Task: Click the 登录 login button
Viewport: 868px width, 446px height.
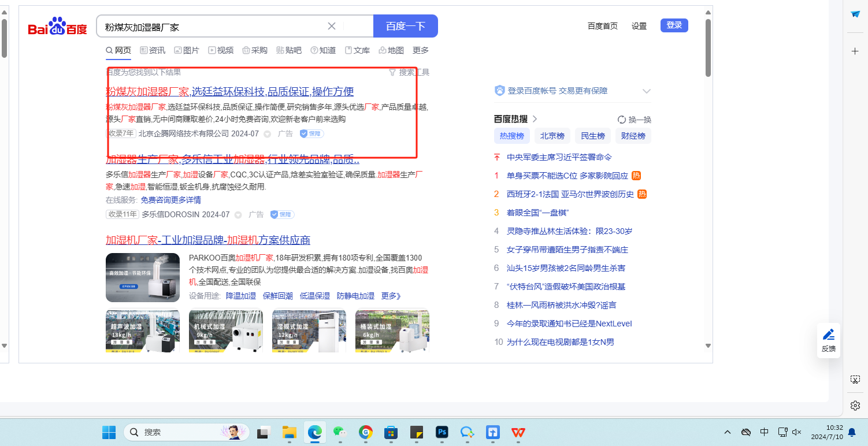Action: (x=674, y=25)
